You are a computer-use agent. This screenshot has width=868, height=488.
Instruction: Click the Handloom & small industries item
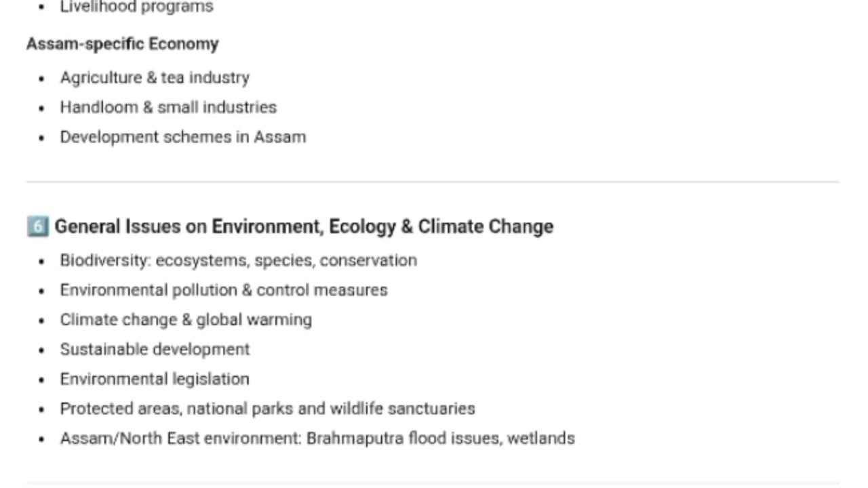pyautogui.click(x=168, y=107)
